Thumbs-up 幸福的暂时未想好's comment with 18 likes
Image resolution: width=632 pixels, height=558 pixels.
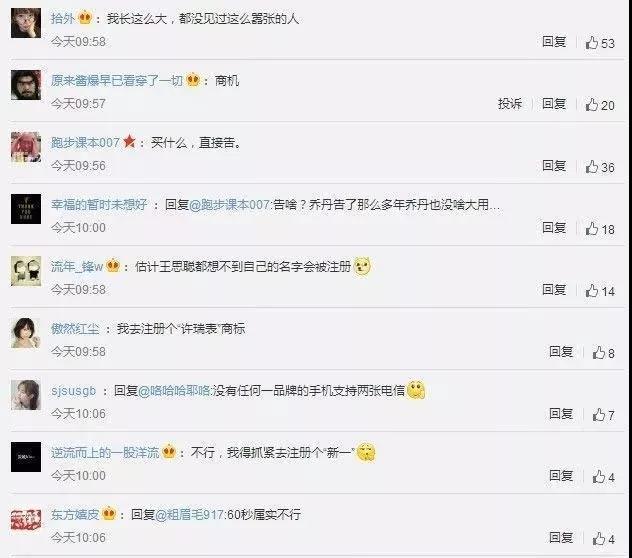[600, 229]
